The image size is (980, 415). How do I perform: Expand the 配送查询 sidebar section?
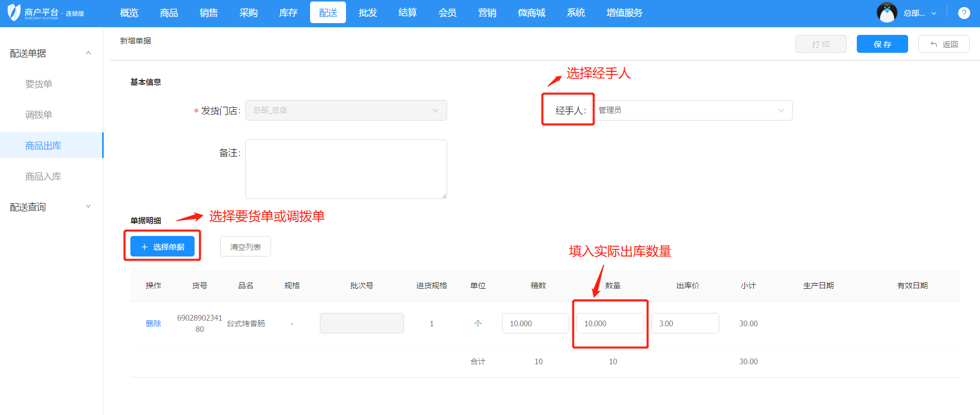[x=88, y=207]
